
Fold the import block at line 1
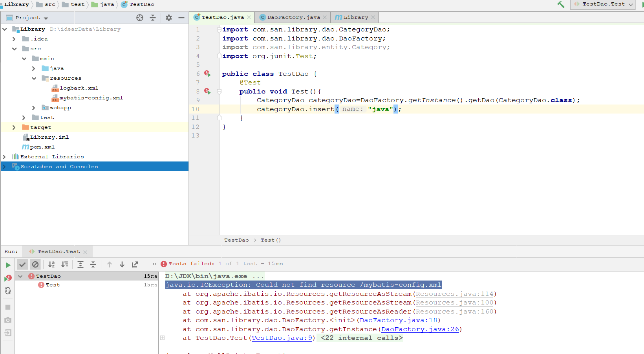[x=219, y=29]
